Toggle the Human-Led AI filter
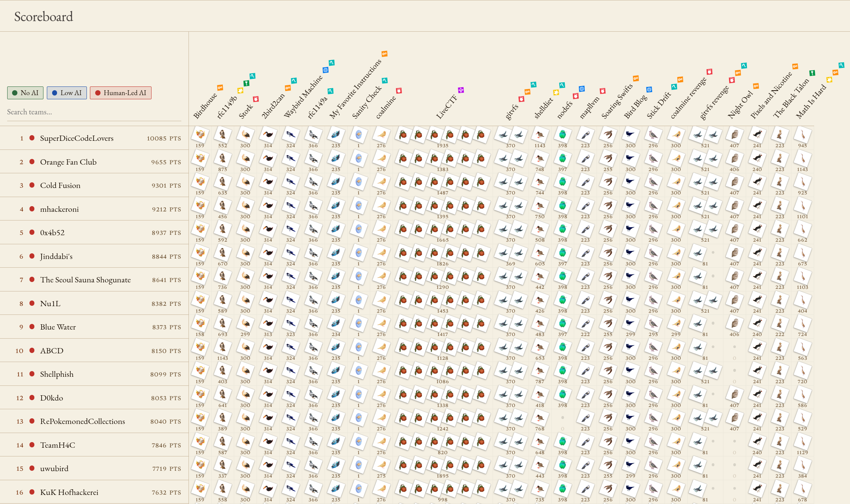The image size is (850, 504). pos(121,93)
